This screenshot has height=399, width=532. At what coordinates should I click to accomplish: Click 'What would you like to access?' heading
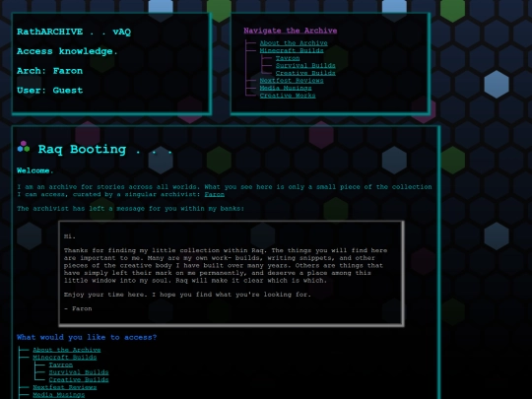[x=87, y=337]
